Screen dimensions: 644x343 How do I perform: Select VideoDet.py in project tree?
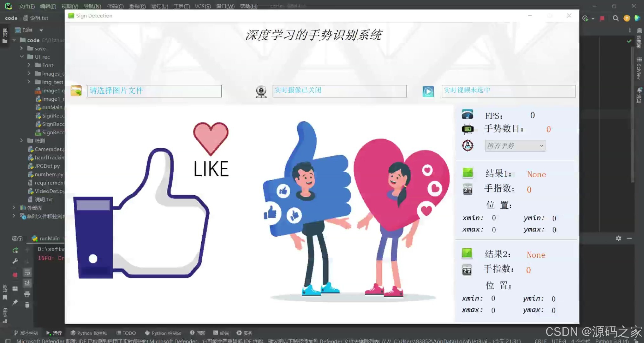pyautogui.click(x=49, y=191)
